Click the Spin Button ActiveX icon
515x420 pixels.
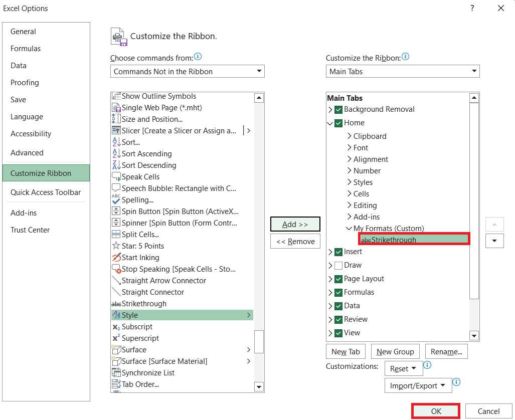116,211
